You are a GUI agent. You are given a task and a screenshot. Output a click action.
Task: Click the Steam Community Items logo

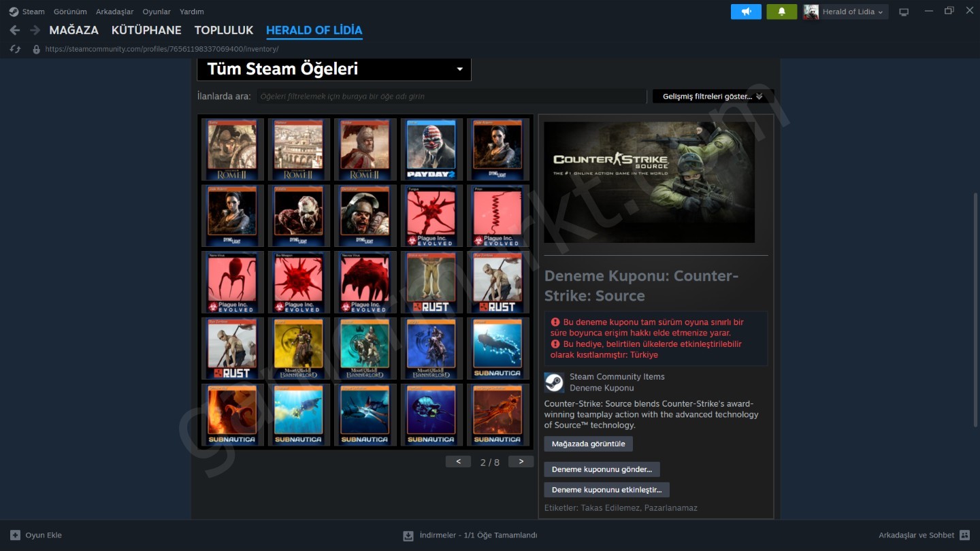(554, 382)
